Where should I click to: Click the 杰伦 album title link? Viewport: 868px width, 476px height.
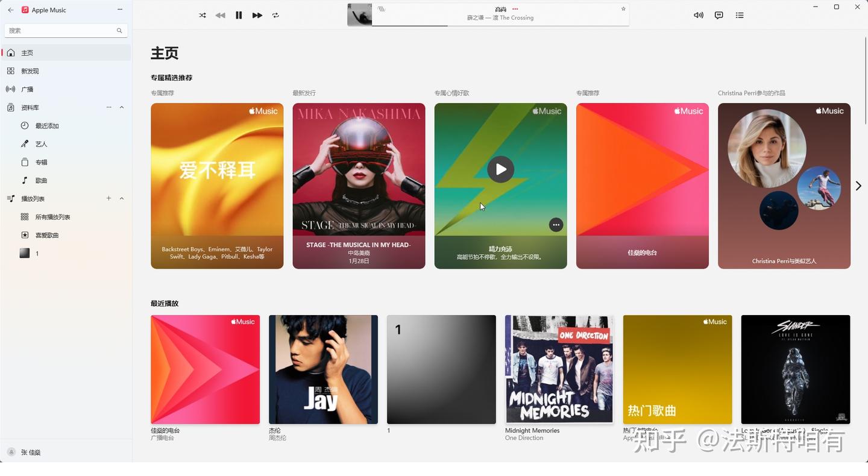(x=275, y=431)
